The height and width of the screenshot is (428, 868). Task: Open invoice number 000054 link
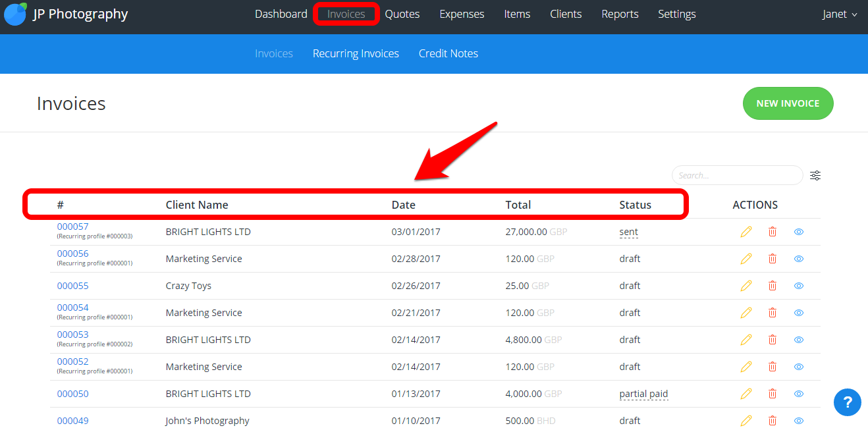pyautogui.click(x=72, y=308)
